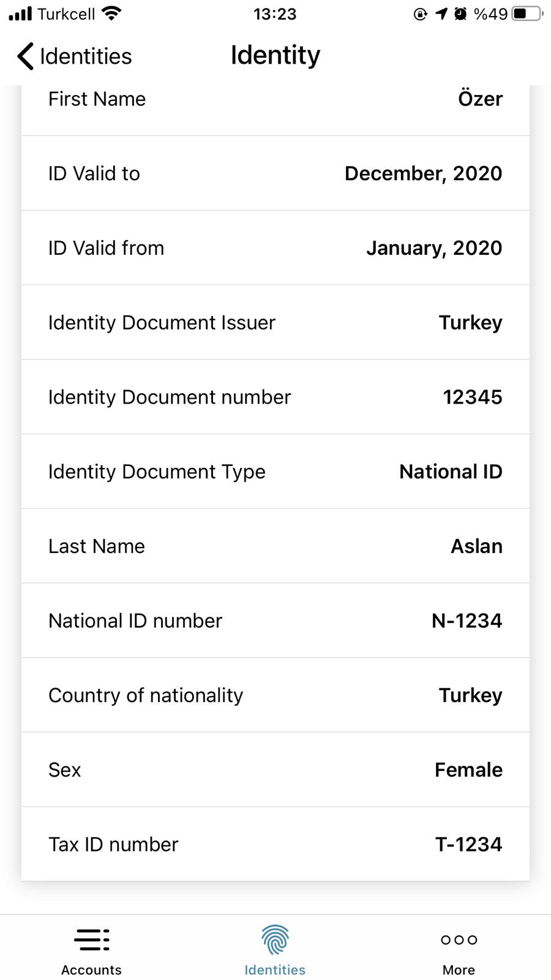Tap the Sex field showing Female

275,770
